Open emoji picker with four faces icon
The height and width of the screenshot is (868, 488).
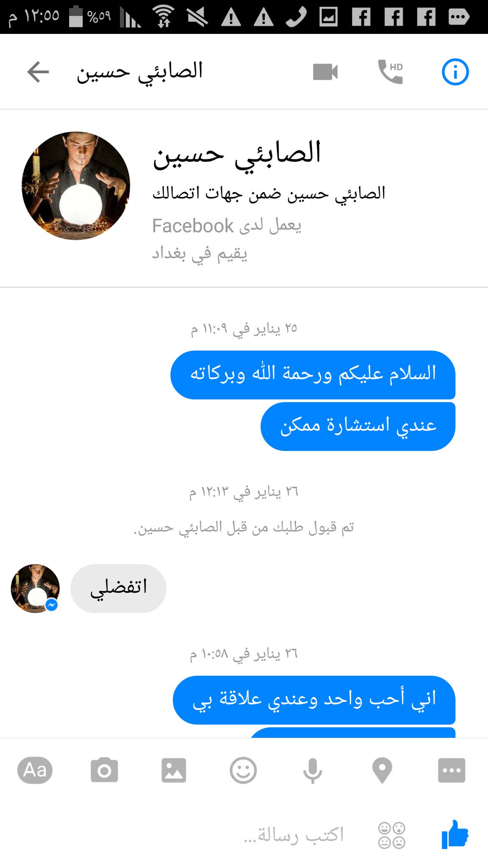(391, 835)
